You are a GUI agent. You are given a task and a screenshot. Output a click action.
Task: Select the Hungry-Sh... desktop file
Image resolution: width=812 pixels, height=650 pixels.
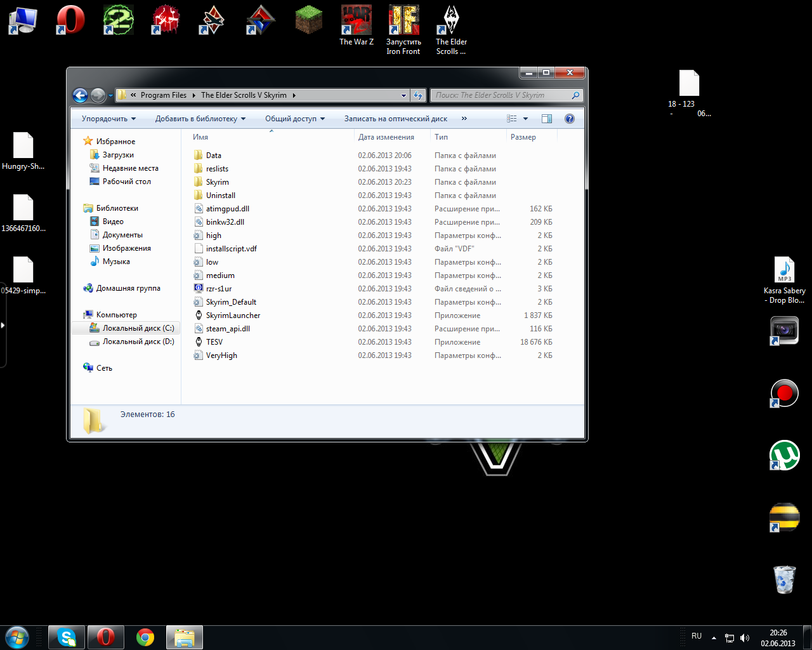coord(23,152)
